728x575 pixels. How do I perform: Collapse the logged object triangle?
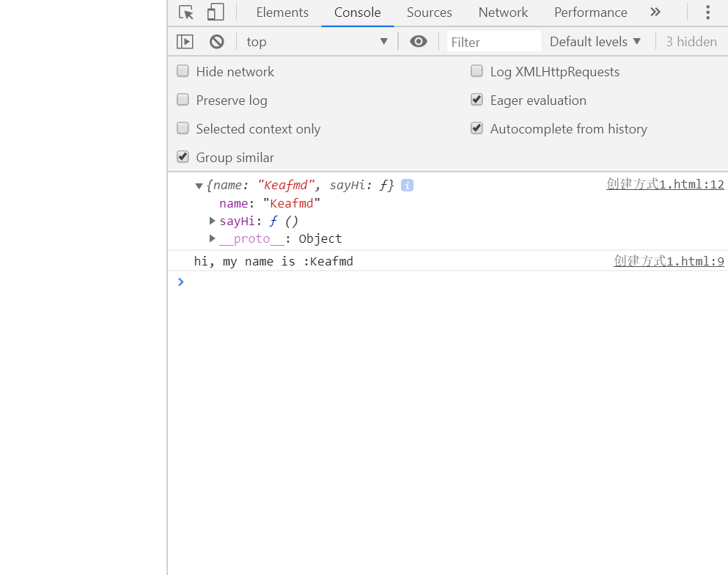pos(199,186)
